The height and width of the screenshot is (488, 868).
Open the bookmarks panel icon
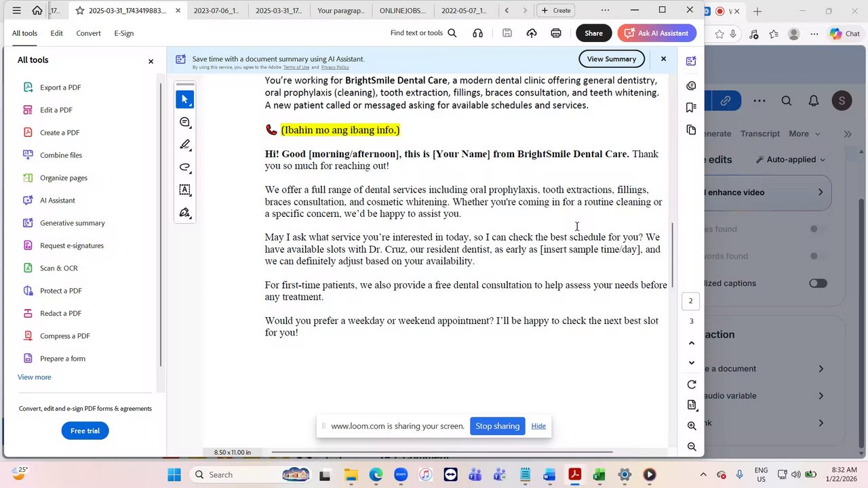(691, 108)
